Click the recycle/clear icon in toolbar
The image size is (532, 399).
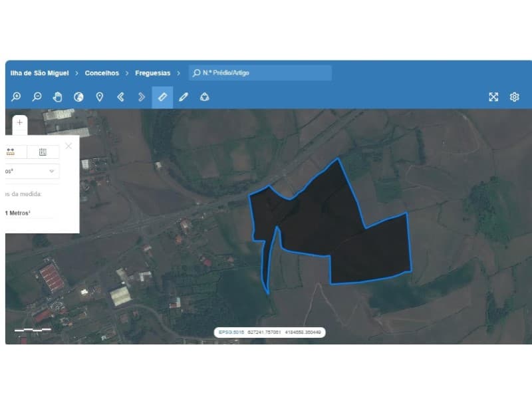(205, 97)
